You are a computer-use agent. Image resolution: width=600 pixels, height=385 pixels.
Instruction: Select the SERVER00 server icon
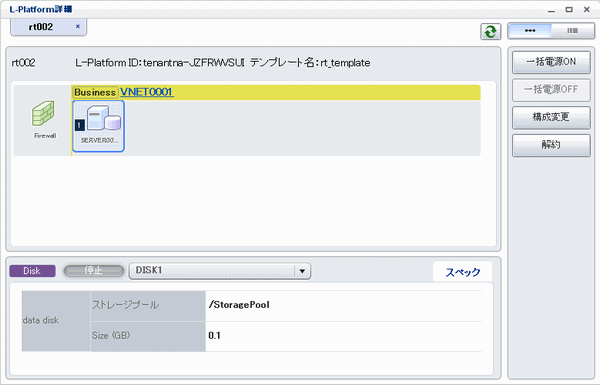click(x=99, y=126)
